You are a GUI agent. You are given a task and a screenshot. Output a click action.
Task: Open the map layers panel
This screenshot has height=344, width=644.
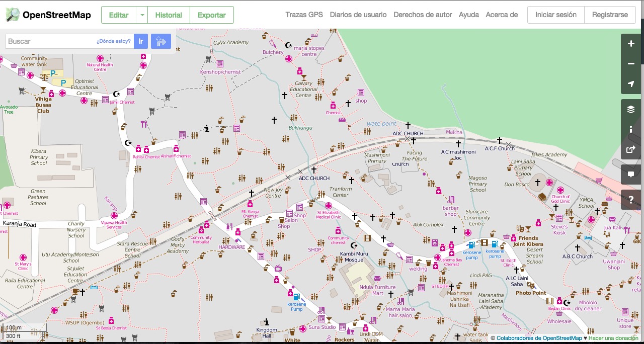tap(631, 109)
